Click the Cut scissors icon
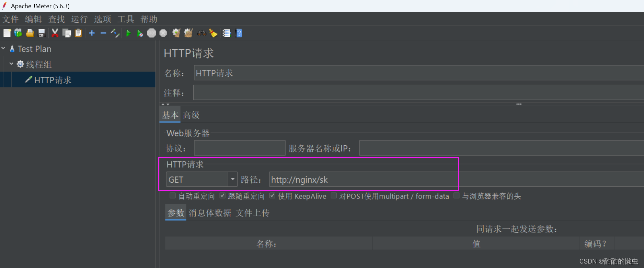644x268 pixels. click(55, 33)
